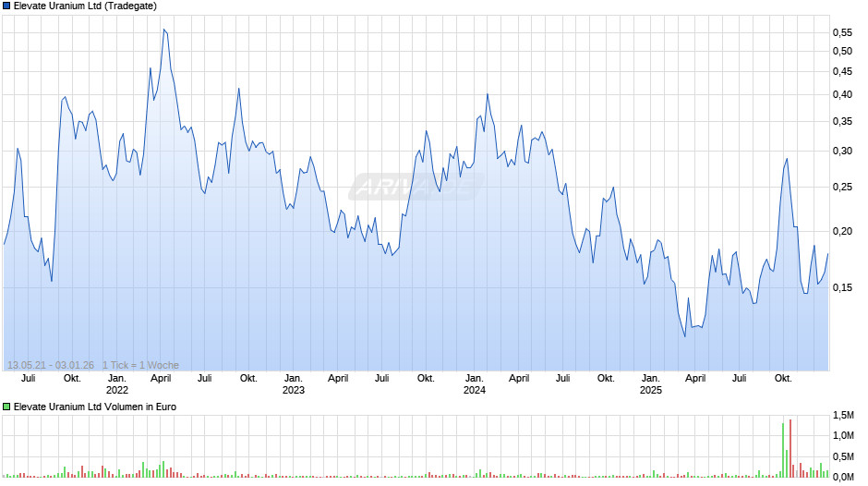The width and height of the screenshot is (868, 486).
Task: Click the 1,5M volume axis label
Action: [x=843, y=415]
